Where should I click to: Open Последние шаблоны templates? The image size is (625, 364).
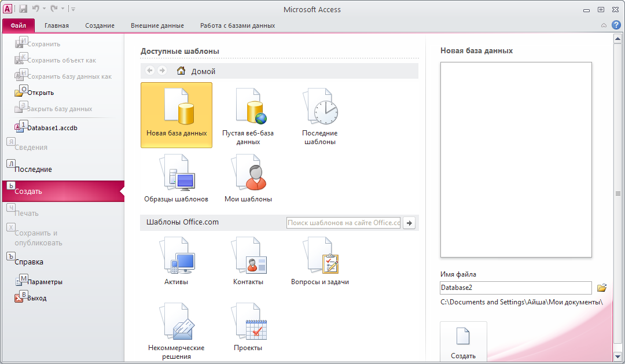[319, 115]
